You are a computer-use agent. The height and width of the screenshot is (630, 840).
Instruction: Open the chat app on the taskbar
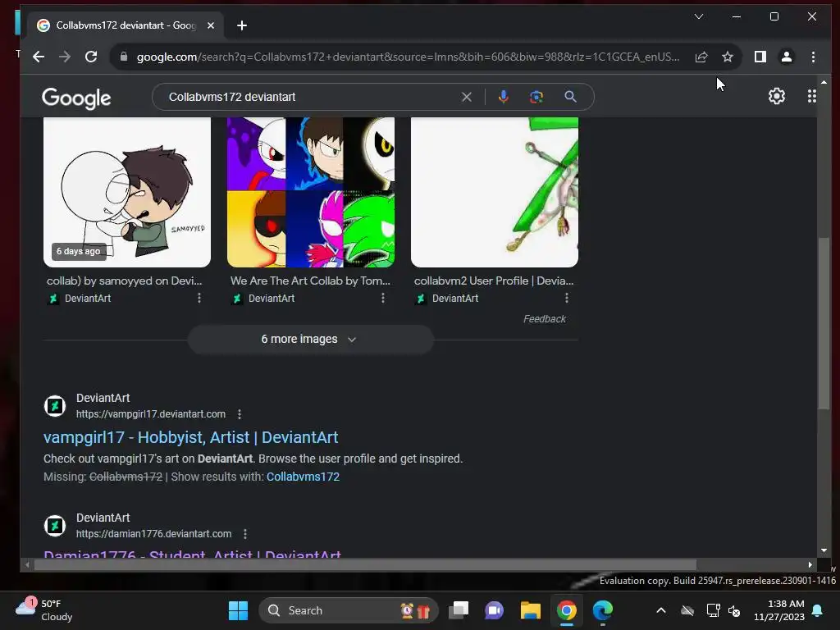[x=495, y=610]
